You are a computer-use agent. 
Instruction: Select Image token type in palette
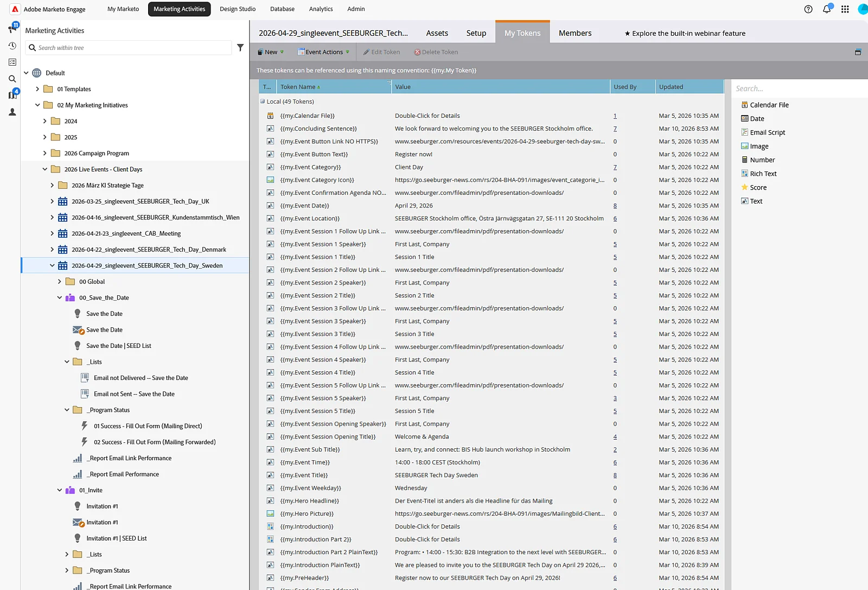[755, 146]
